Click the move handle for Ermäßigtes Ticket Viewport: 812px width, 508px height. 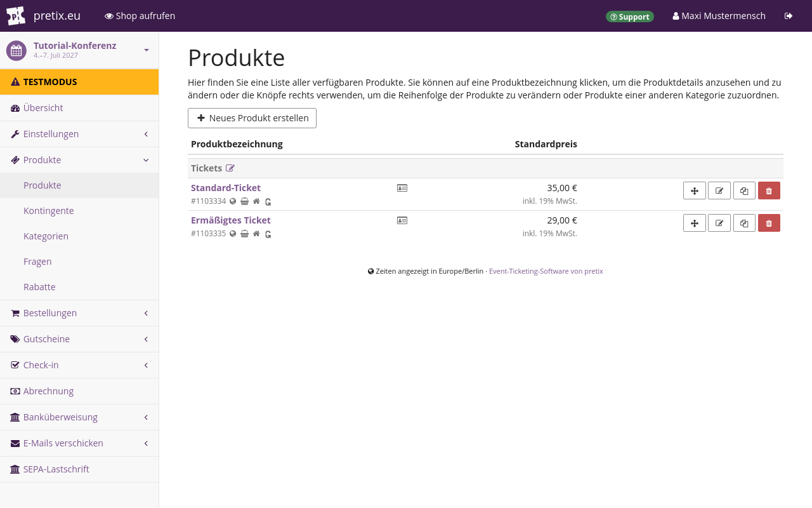click(695, 223)
